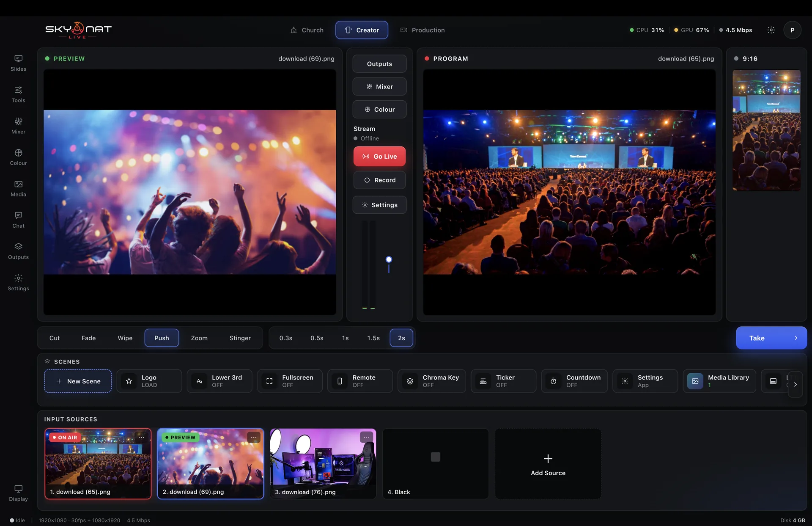
Task: Toggle the Remote OFF control
Action: click(360, 381)
